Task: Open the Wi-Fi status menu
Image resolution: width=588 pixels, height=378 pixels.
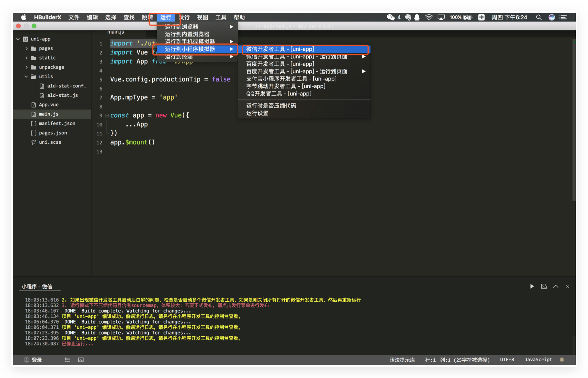Action: (x=429, y=17)
